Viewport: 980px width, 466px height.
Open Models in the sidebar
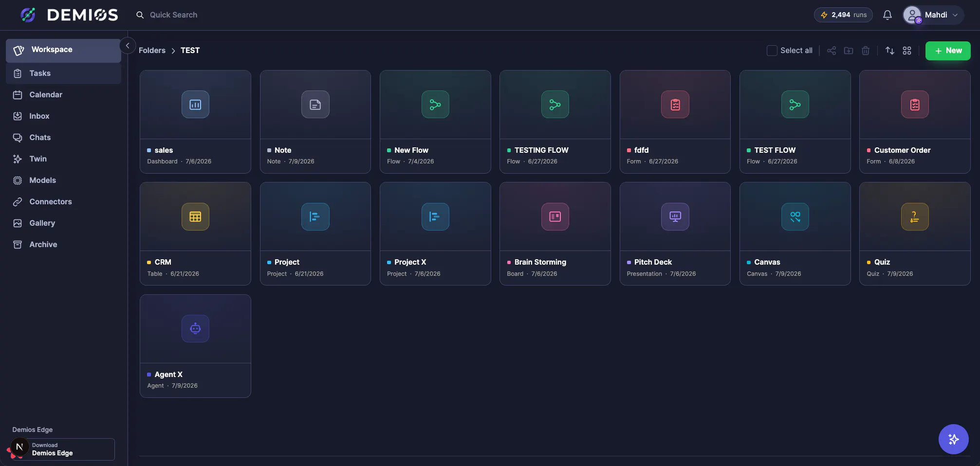click(63, 180)
